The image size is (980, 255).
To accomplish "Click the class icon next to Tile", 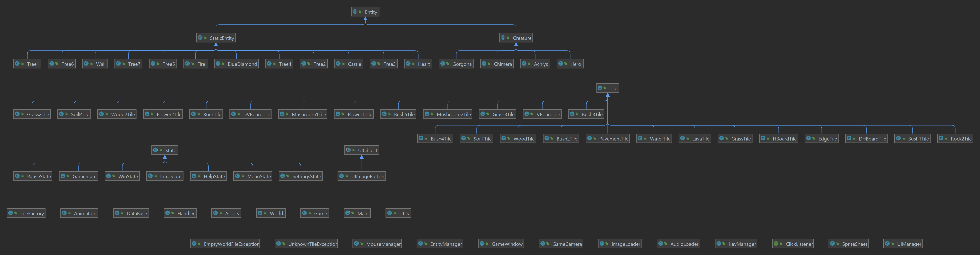I will 600,88.
